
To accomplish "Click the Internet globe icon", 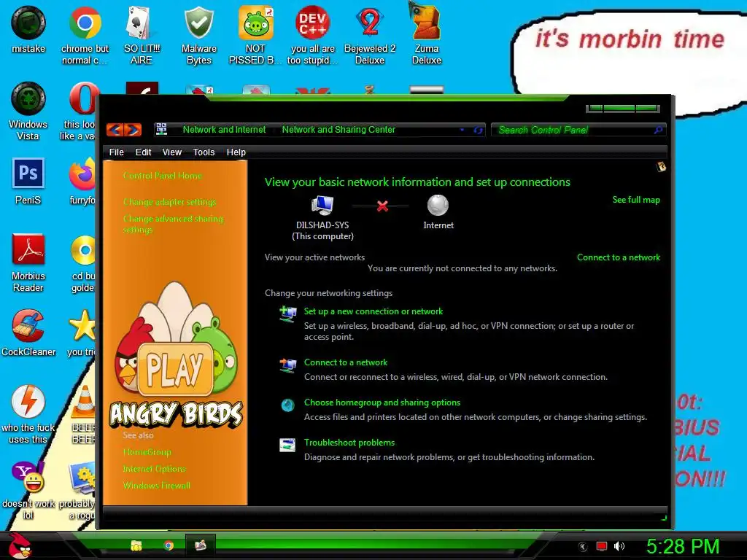I will pyautogui.click(x=438, y=205).
